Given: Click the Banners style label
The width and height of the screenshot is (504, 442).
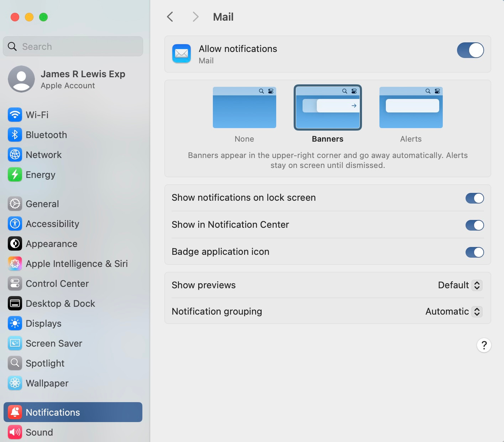Looking at the screenshot, I should pos(328,139).
